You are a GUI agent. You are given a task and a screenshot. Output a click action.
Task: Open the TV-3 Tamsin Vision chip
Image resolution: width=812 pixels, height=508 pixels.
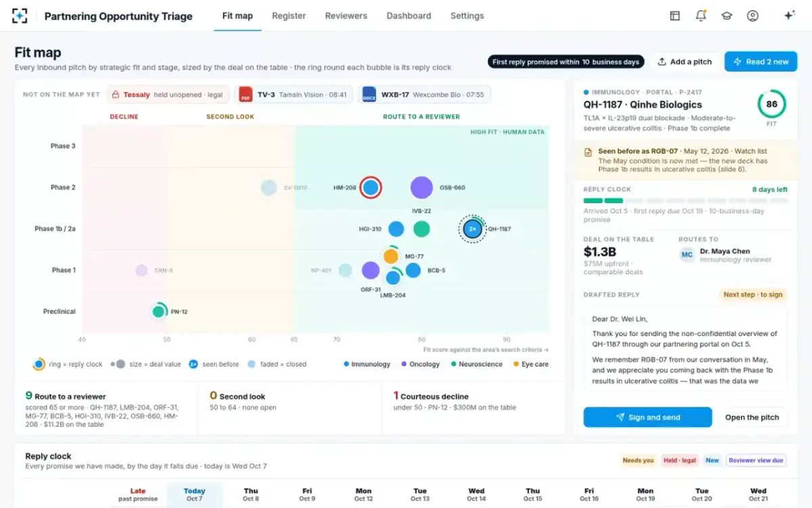coord(293,95)
